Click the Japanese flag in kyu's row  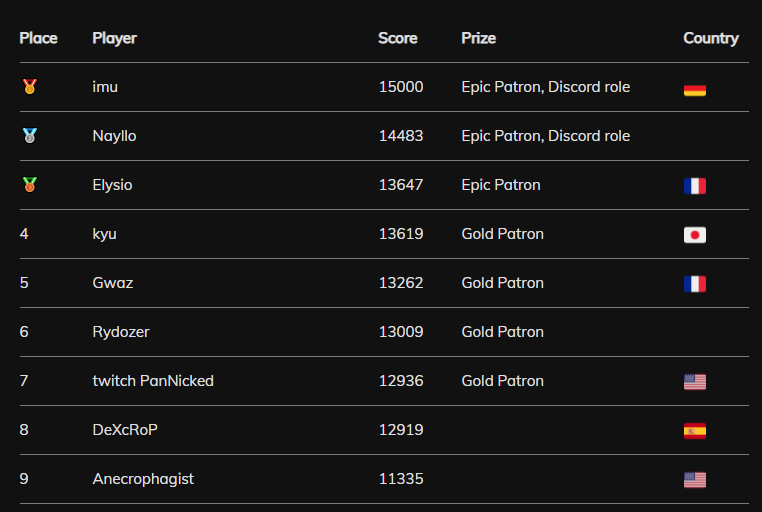(694, 235)
